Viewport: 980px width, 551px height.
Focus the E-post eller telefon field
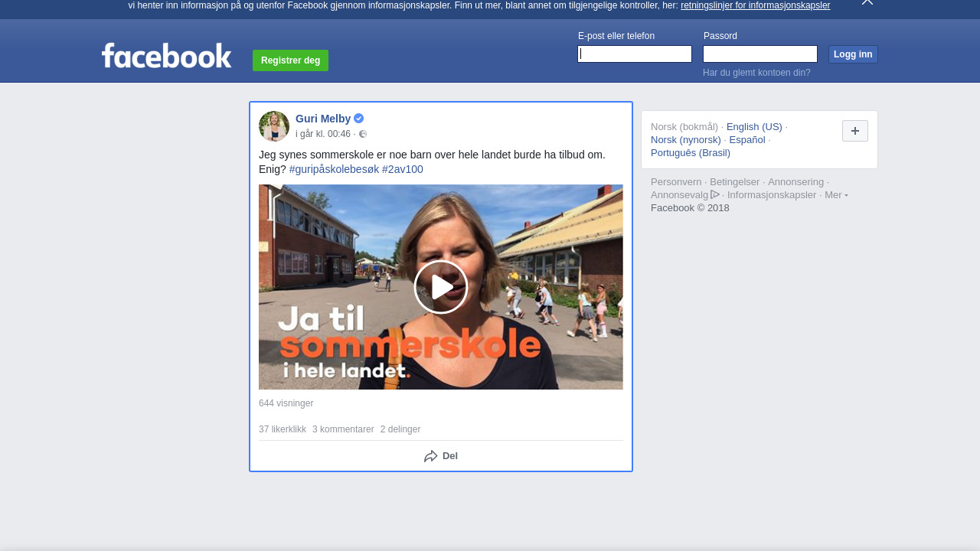[635, 54]
